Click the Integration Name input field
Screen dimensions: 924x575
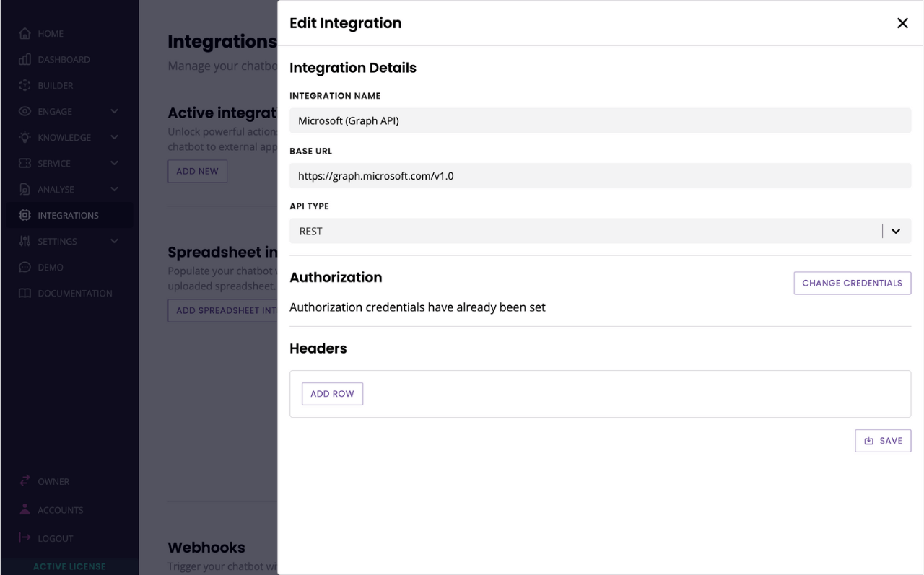[600, 120]
